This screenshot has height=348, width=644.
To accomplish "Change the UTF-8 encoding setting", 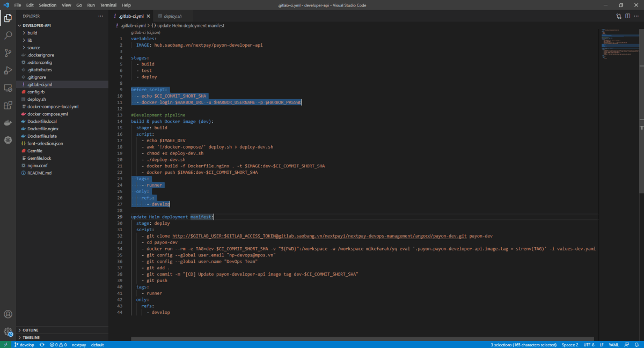I will (589, 345).
